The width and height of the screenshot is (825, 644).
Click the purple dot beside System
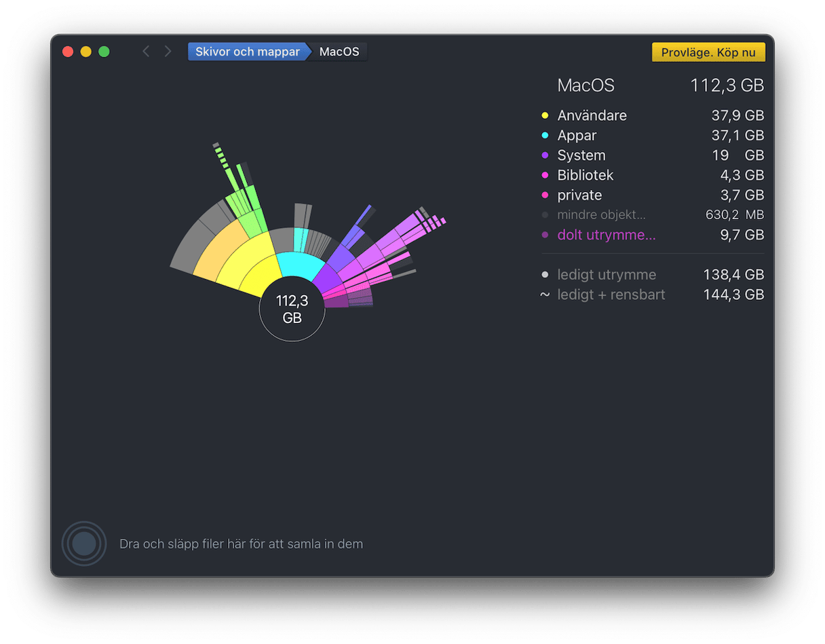tap(545, 155)
